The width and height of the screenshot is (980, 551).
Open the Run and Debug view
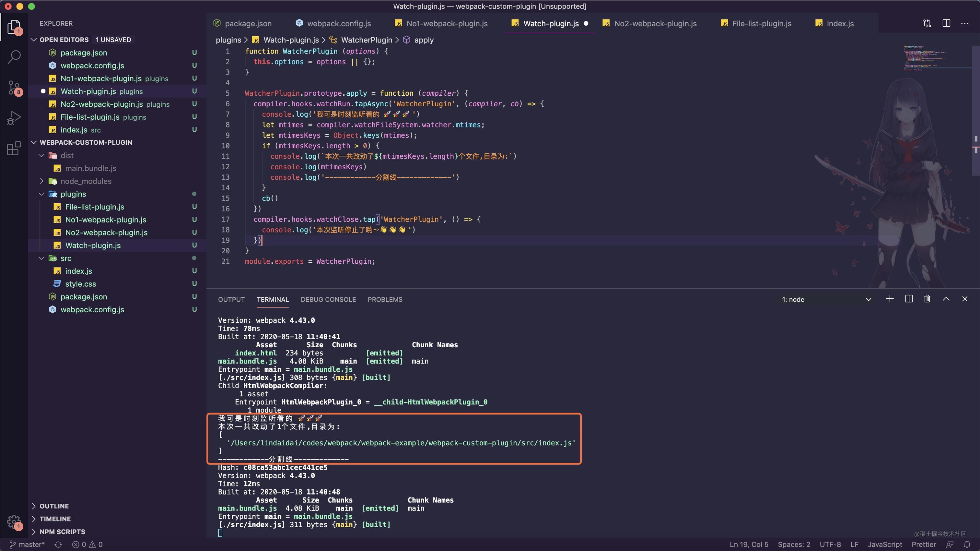coord(14,118)
